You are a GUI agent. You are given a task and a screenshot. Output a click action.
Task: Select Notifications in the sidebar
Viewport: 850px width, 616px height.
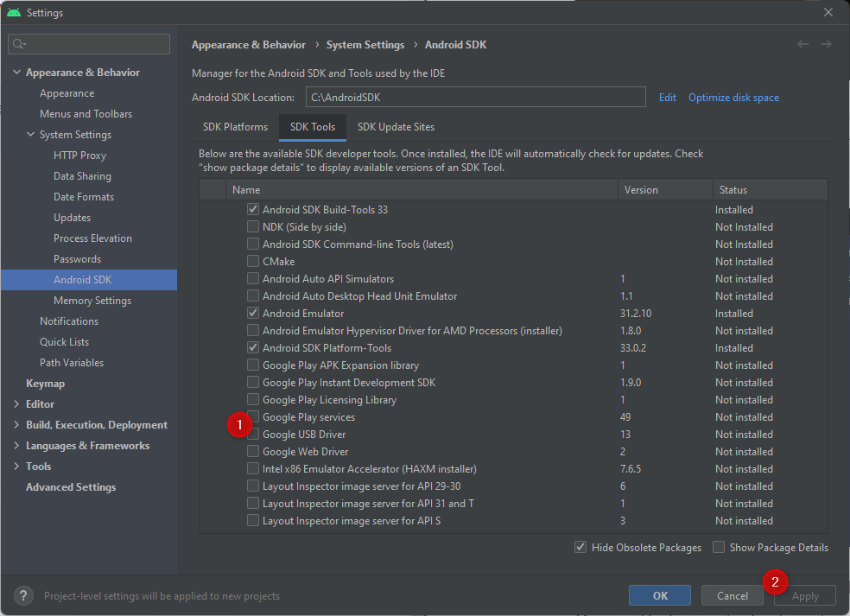pos(69,321)
